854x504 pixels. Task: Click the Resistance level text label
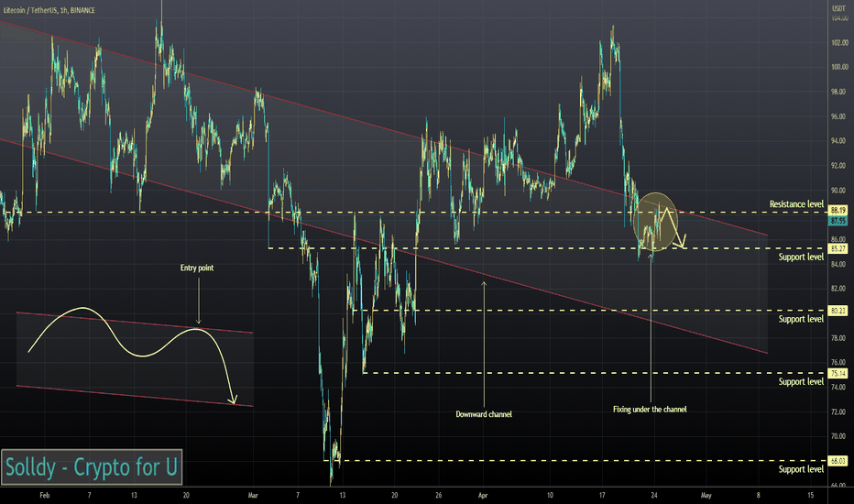point(796,203)
